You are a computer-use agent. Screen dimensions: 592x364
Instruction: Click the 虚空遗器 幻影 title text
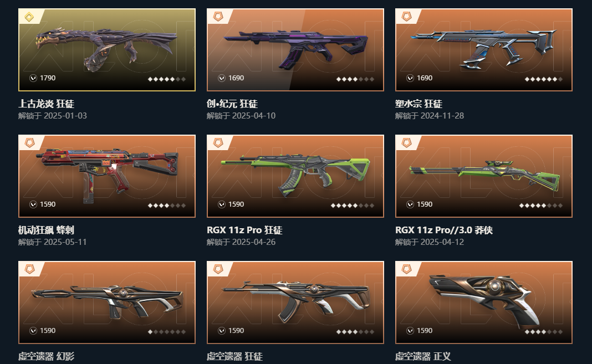point(46,356)
